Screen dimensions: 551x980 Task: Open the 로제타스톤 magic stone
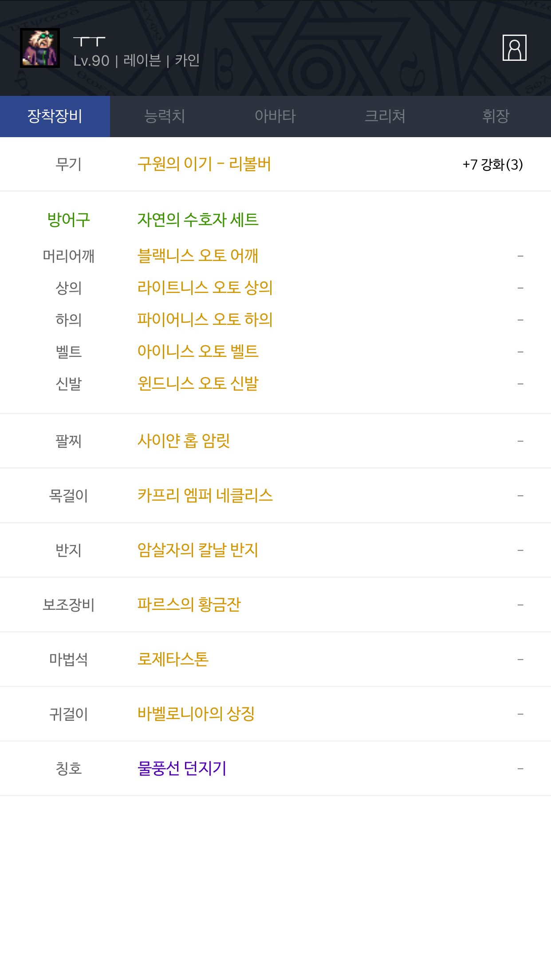pyautogui.click(x=173, y=659)
